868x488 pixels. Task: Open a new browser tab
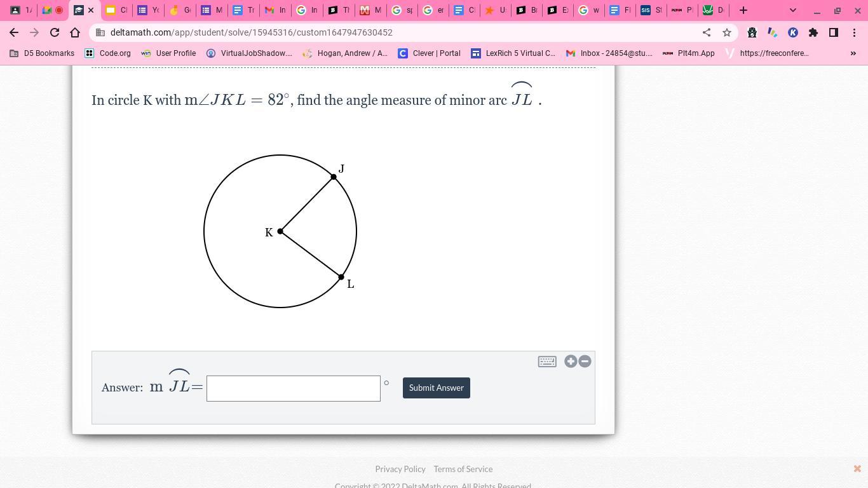tap(743, 10)
